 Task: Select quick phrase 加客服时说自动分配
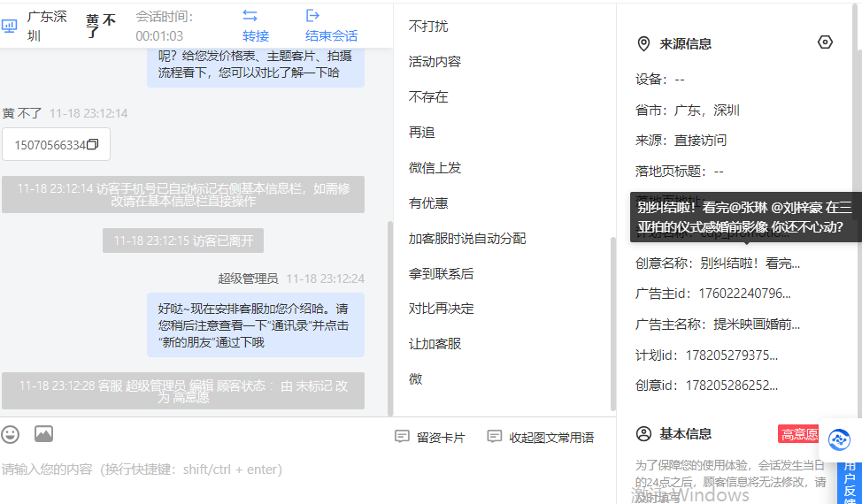[x=467, y=238]
